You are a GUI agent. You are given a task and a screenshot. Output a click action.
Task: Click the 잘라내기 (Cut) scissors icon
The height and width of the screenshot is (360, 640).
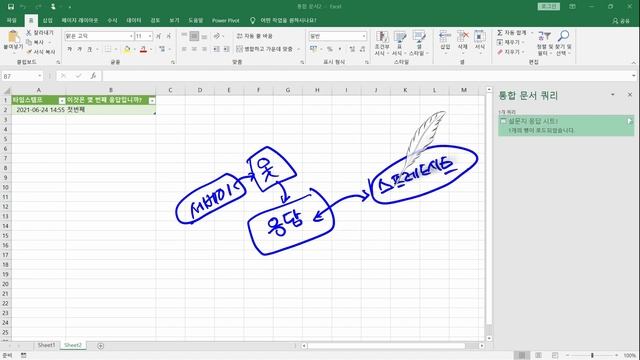point(29,33)
